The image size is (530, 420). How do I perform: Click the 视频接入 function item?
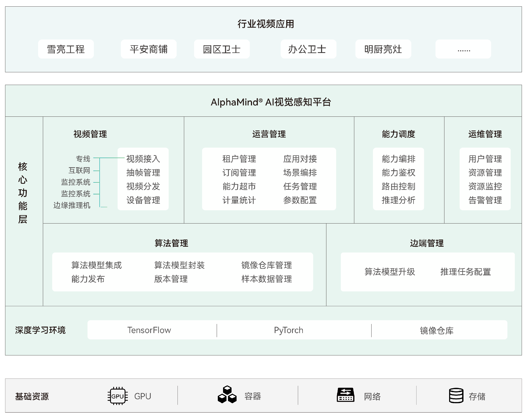[143, 159]
